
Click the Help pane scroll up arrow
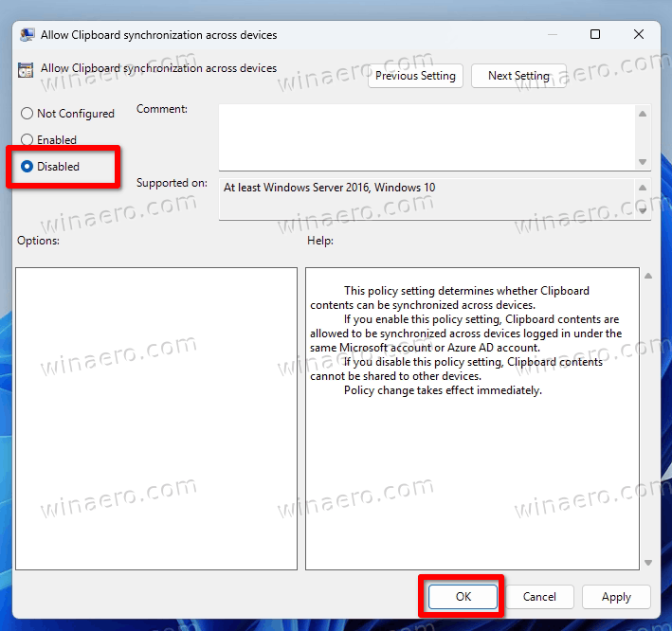point(648,276)
